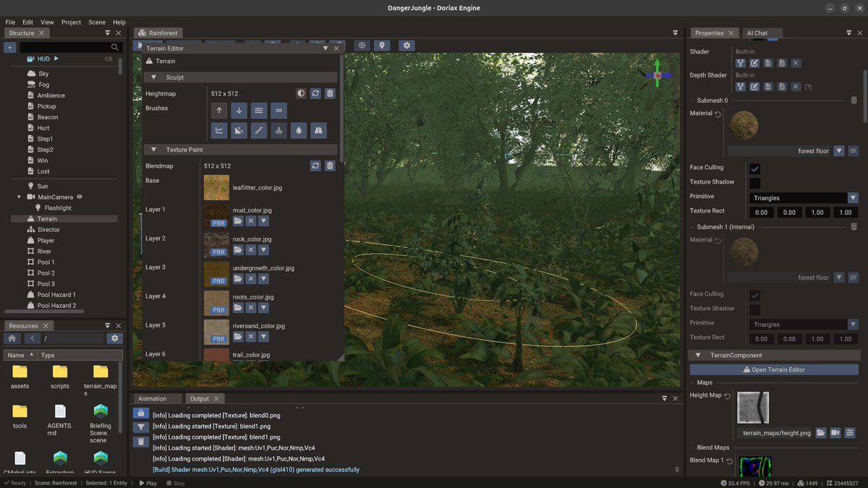Edit the Shader with pencil icon

tap(754, 64)
